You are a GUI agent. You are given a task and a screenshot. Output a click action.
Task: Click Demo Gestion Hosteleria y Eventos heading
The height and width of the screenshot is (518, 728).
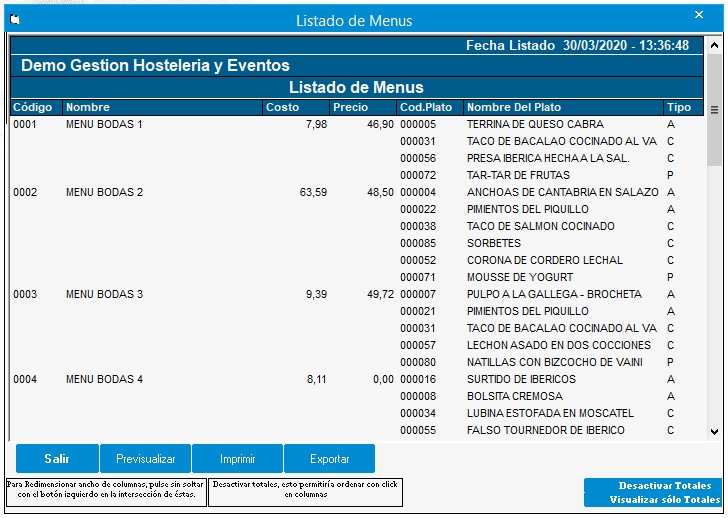[x=155, y=65]
